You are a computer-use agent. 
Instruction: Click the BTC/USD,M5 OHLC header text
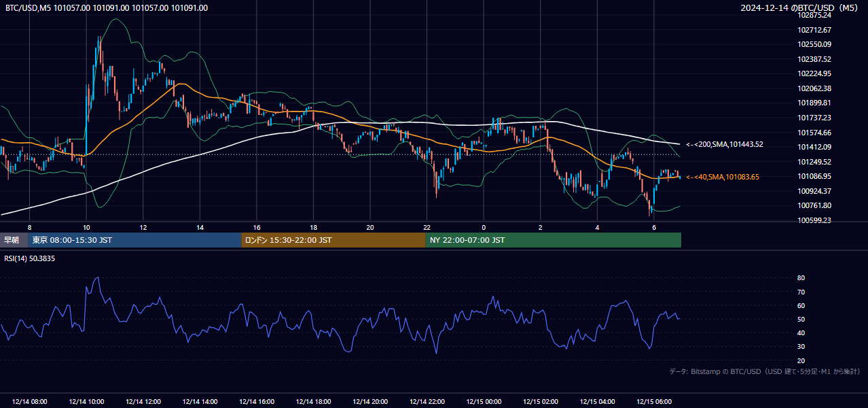tap(107, 8)
